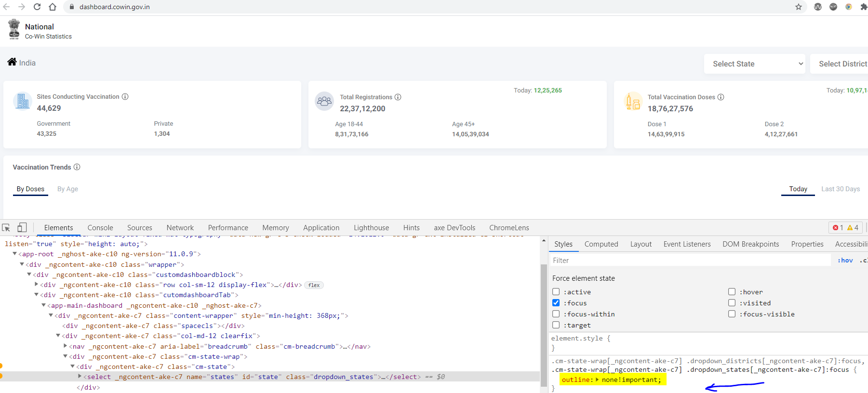
Task: Expand the nav breadcrumb node
Action: [x=66, y=346]
